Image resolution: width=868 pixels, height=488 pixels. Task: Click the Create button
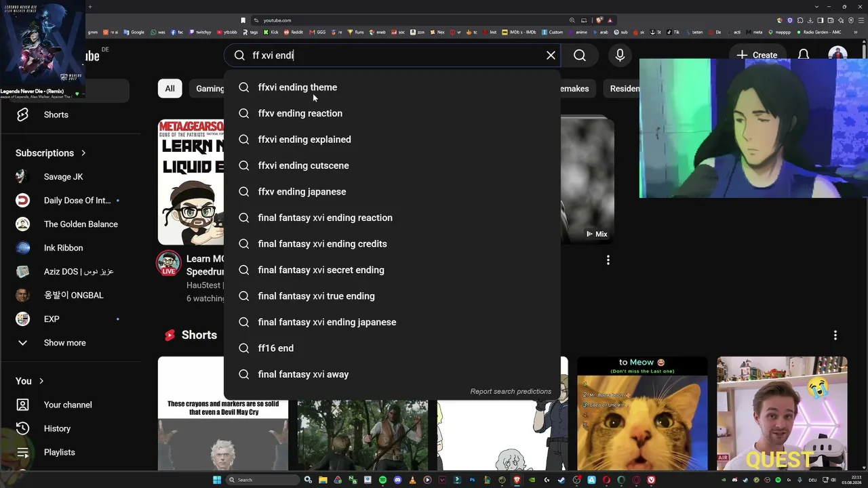click(x=757, y=55)
